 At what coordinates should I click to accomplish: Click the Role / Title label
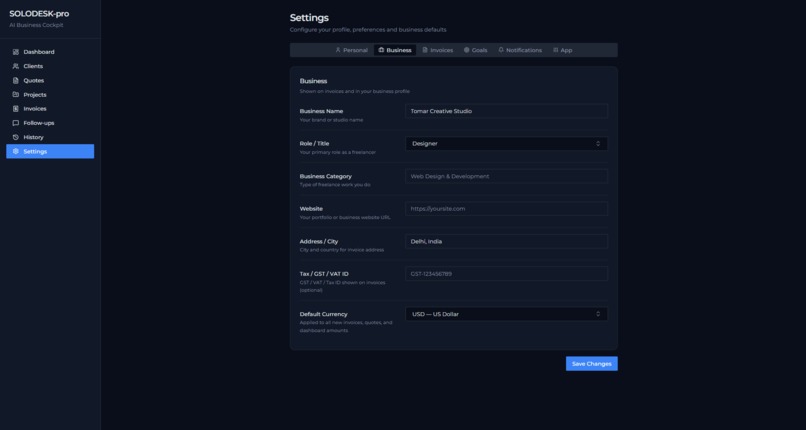pyautogui.click(x=314, y=144)
